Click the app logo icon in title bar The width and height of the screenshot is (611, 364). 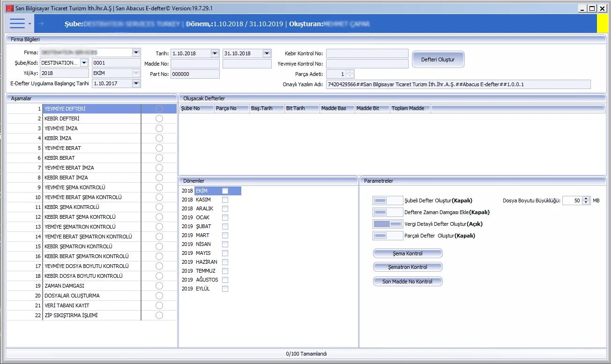(x=10, y=8)
